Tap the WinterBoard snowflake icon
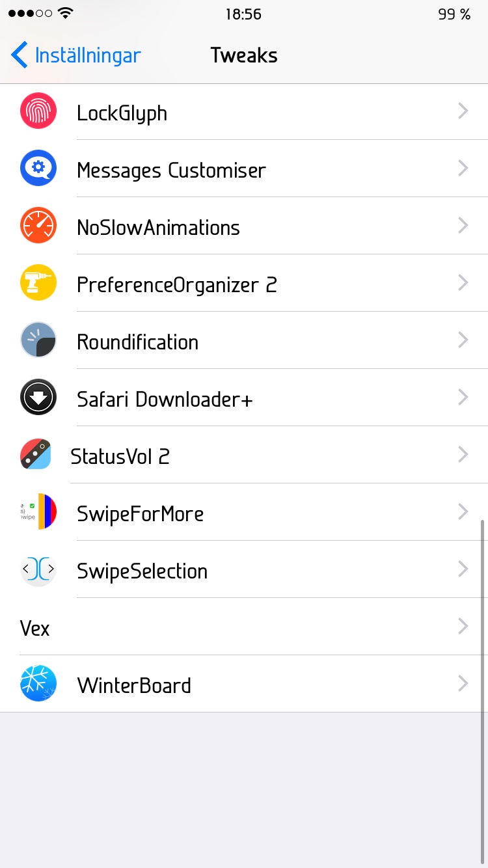The height and width of the screenshot is (868, 488). 38,684
